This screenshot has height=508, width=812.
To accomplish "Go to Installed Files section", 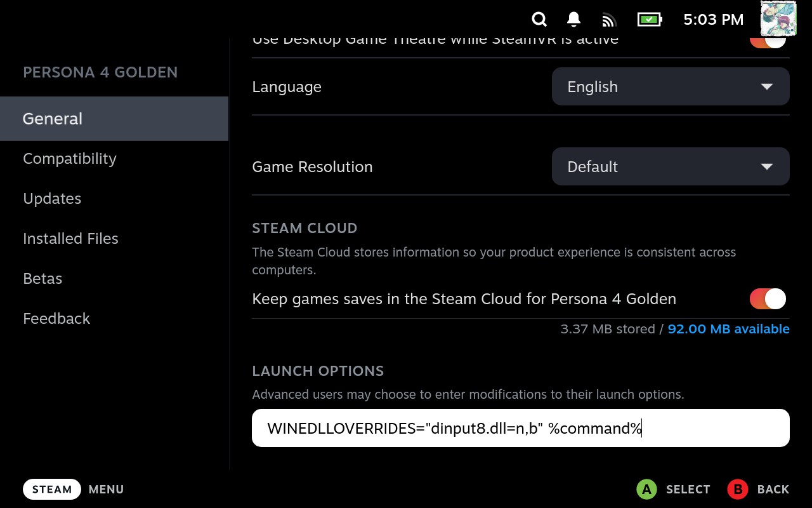I will [x=70, y=238].
